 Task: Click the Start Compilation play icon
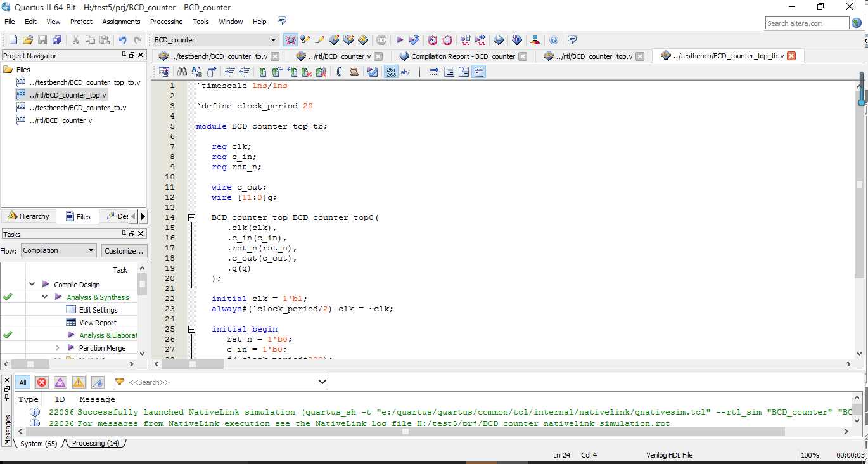(399, 40)
